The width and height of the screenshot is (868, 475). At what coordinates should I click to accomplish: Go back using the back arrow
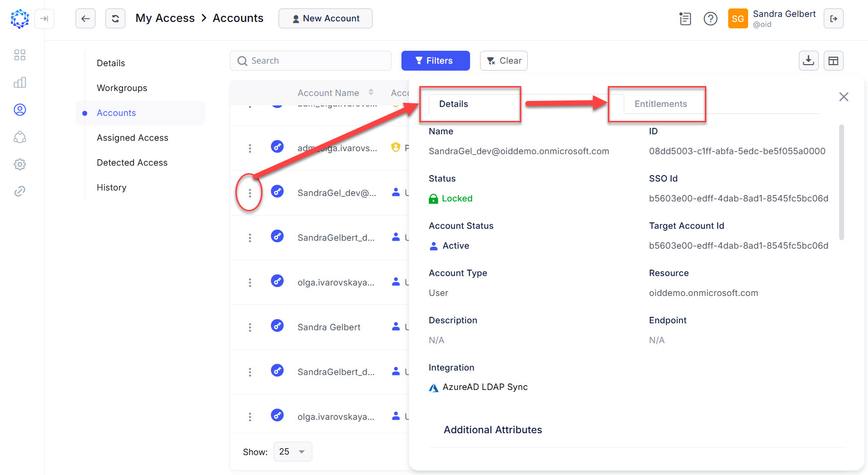[86, 19]
